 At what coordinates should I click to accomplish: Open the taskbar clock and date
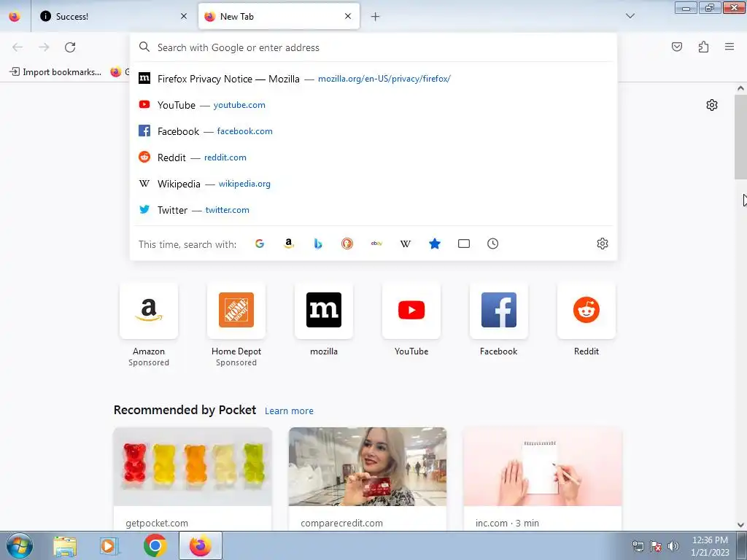point(710,546)
